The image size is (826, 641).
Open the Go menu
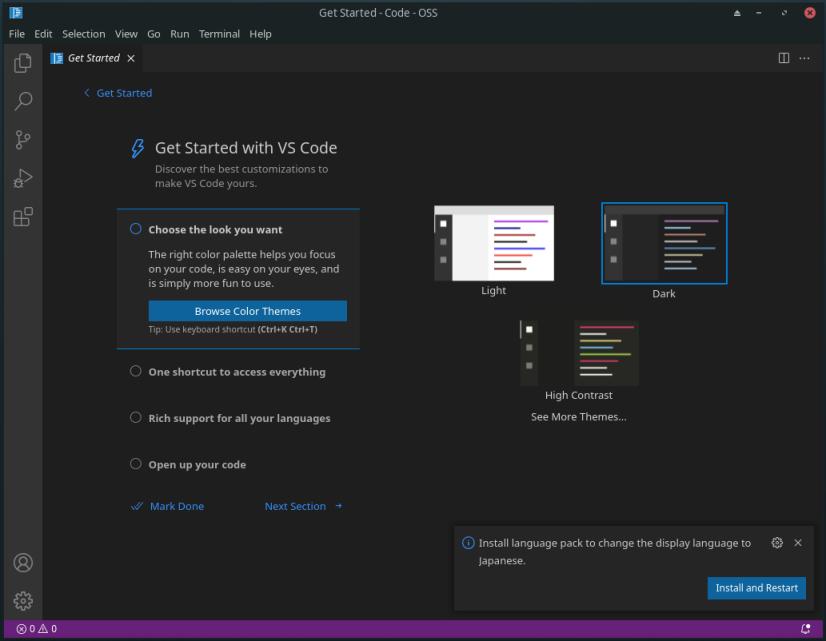tap(153, 34)
